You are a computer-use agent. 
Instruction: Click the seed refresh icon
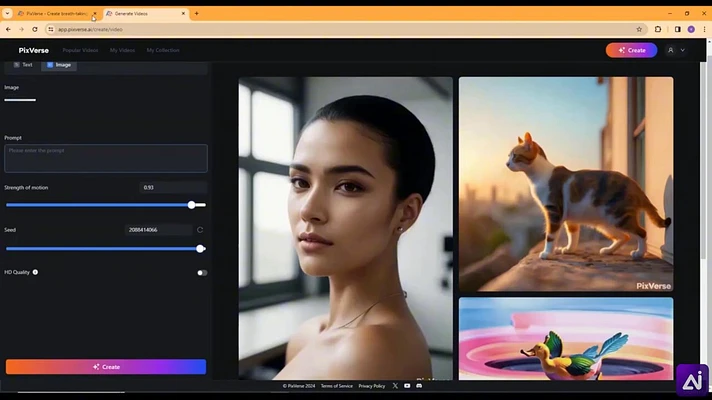click(x=200, y=230)
